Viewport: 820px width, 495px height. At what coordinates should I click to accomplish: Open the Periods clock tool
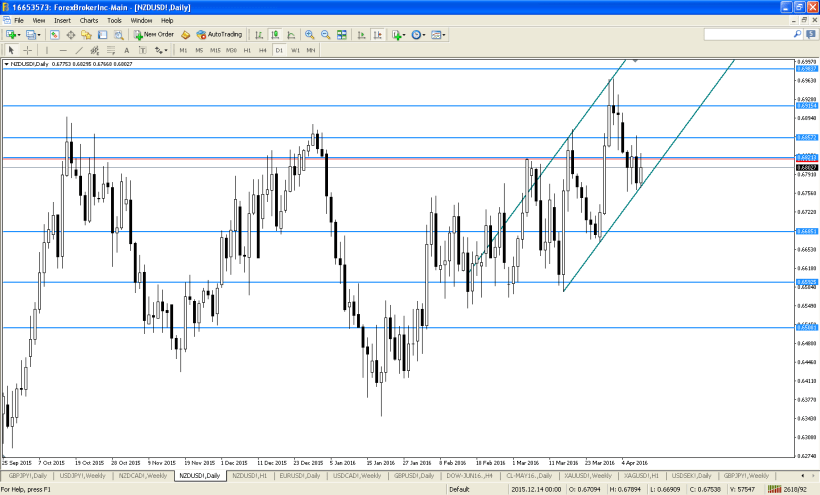(x=416, y=34)
